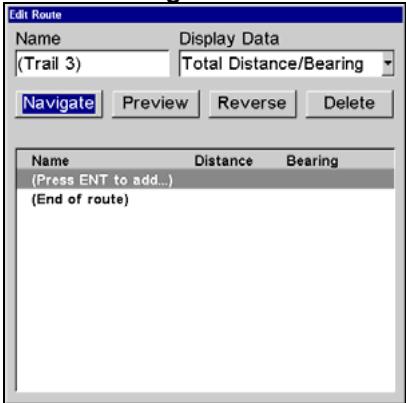The height and width of the screenshot is (403, 406).
Task: Select the '(End of route)' row
Action: [205, 199]
